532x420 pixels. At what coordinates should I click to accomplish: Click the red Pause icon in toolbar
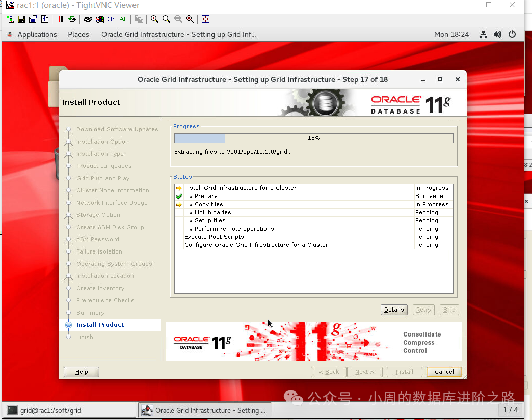pos(61,19)
